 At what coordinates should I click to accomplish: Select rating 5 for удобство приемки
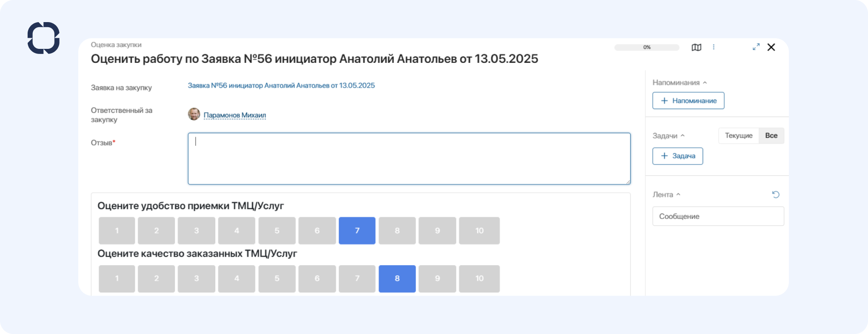click(277, 231)
